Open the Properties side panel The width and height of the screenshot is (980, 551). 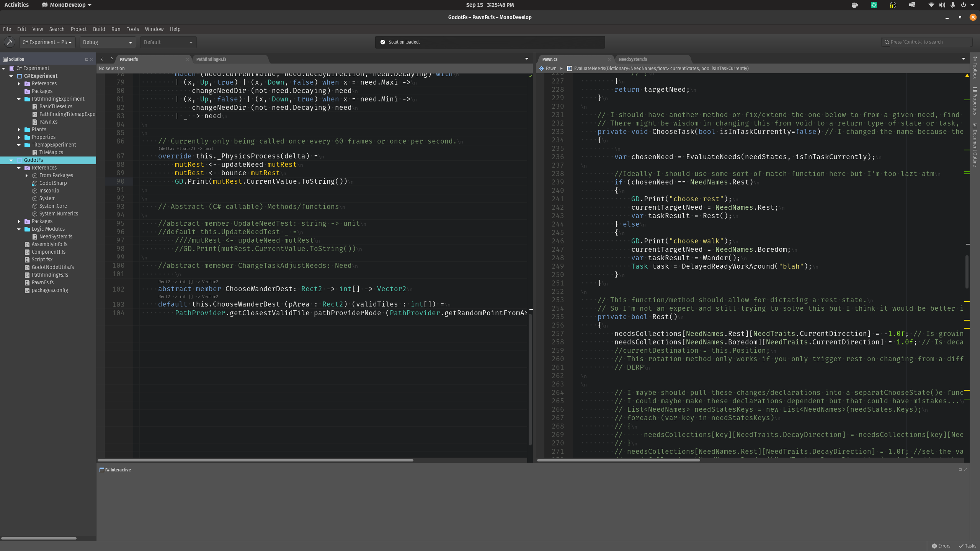pos(975,101)
